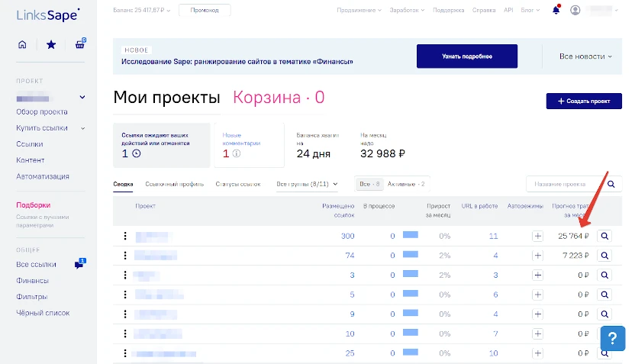Open the "Продвижение" top menu
The height and width of the screenshot is (364, 635).
tap(359, 11)
